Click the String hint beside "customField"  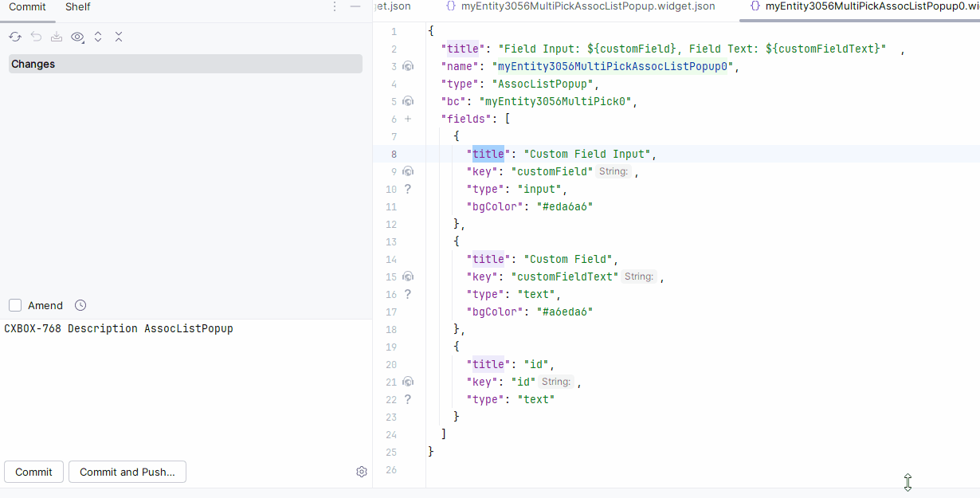613,171
